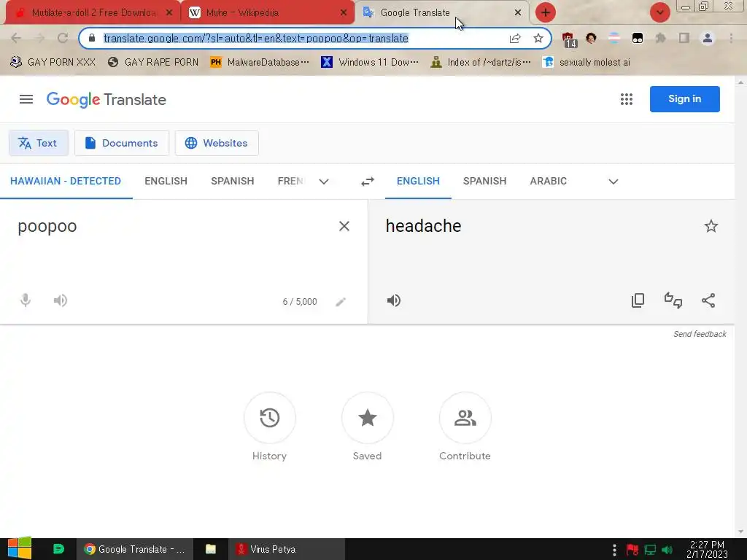Open the Windows 11 Dow… bookmark
The width and height of the screenshot is (747, 560).
click(370, 63)
